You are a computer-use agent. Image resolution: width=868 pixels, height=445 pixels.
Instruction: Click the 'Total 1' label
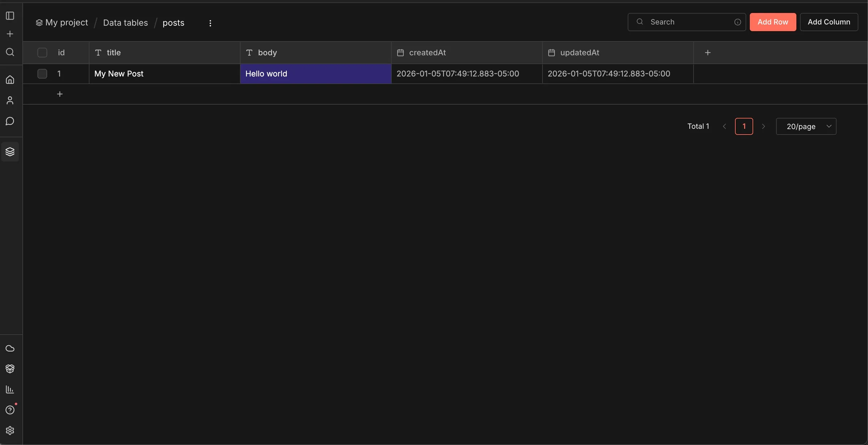tap(698, 126)
